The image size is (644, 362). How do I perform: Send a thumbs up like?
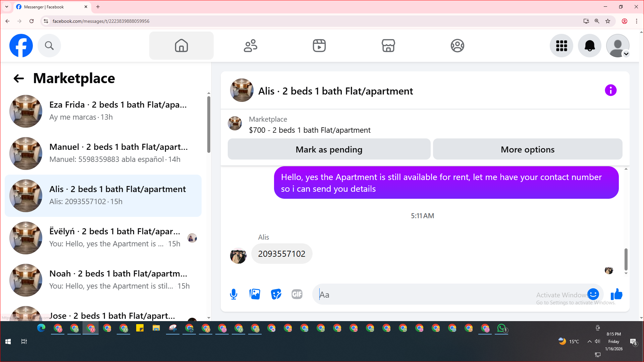pos(616,294)
